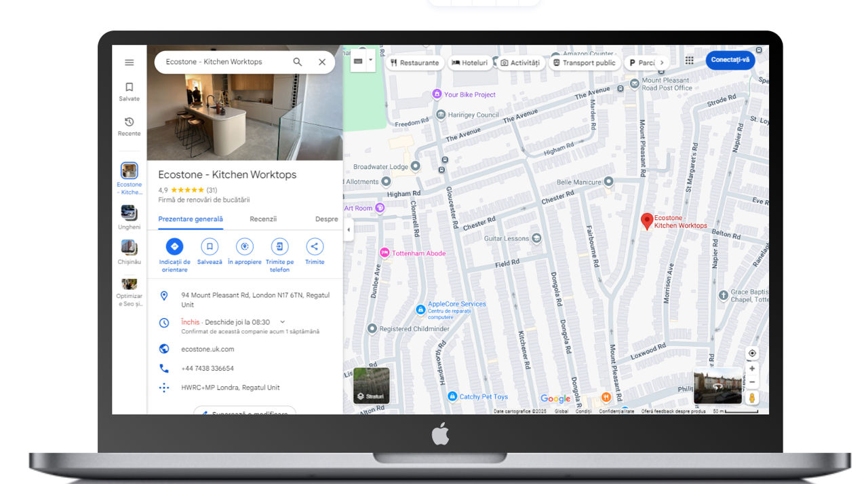Filter by the Parcări chip
This screenshot has height=484, width=868.
click(x=641, y=62)
